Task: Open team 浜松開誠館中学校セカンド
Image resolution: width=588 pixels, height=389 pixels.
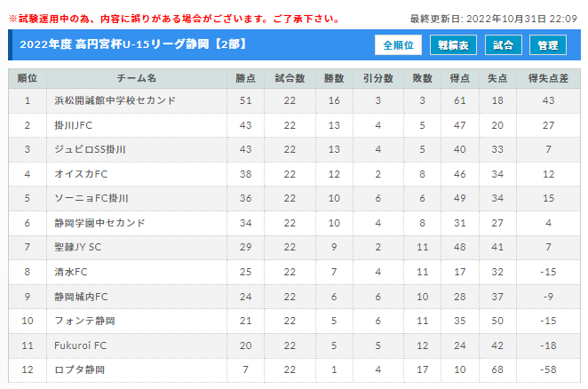Action: click(115, 100)
